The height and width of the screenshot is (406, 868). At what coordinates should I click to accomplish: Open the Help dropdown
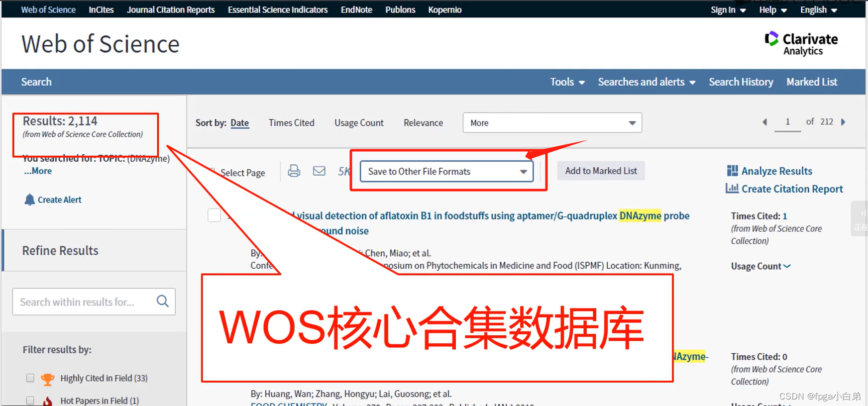[773, 10]
